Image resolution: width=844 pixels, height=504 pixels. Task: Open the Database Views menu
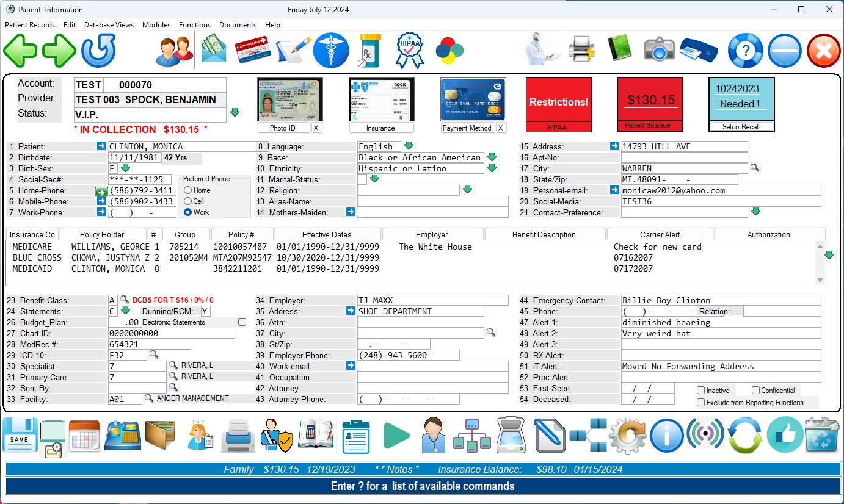tap(109, 25)
